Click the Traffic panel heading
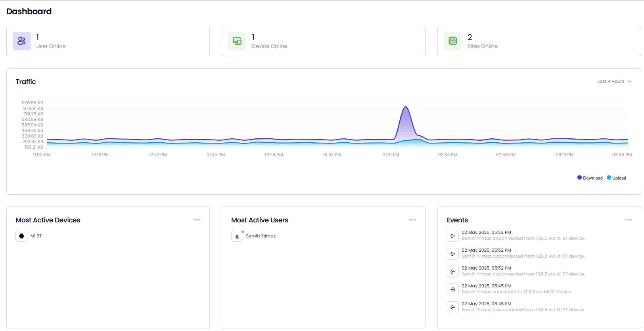644x331 pixels. pos(26,82)
